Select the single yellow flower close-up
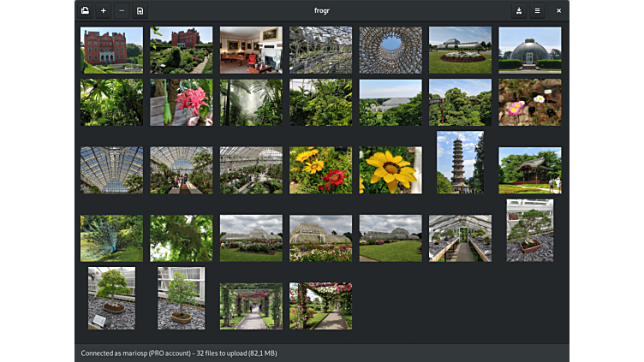This screenshot has width=644, height=362. point(391,170)
